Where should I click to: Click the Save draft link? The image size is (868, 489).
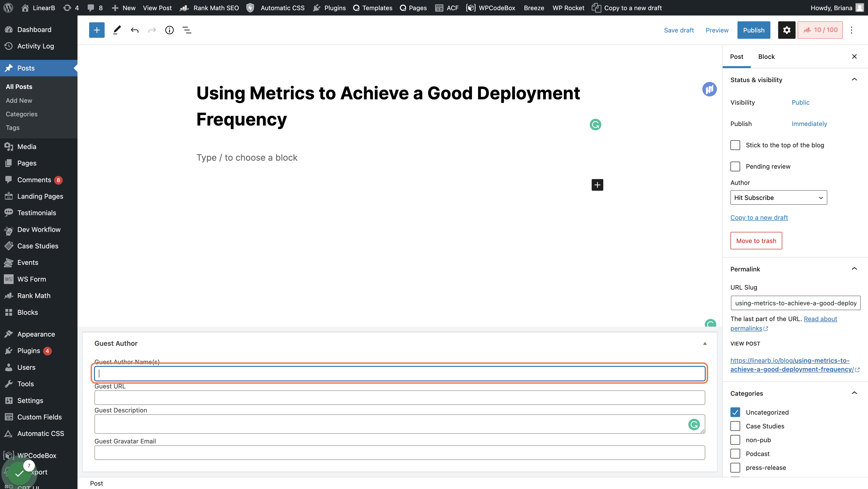pyautogui.click(x=679, y=30)
